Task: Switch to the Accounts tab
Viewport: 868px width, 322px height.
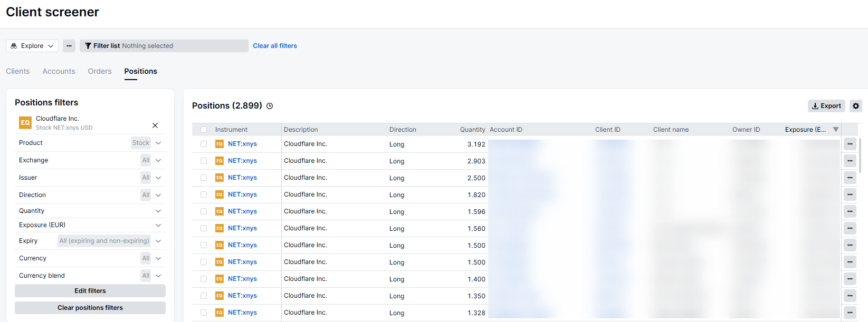Action: click(x=59, y=71)
